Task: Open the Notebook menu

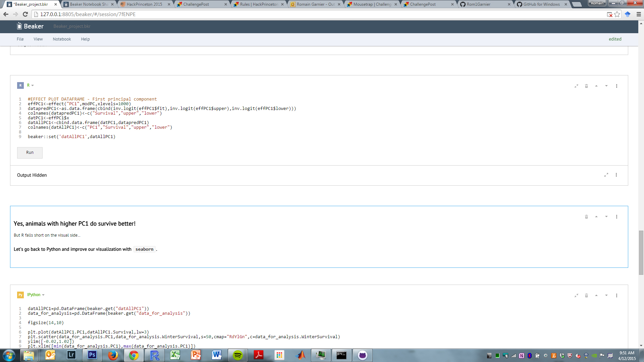Action: point(62,39)
